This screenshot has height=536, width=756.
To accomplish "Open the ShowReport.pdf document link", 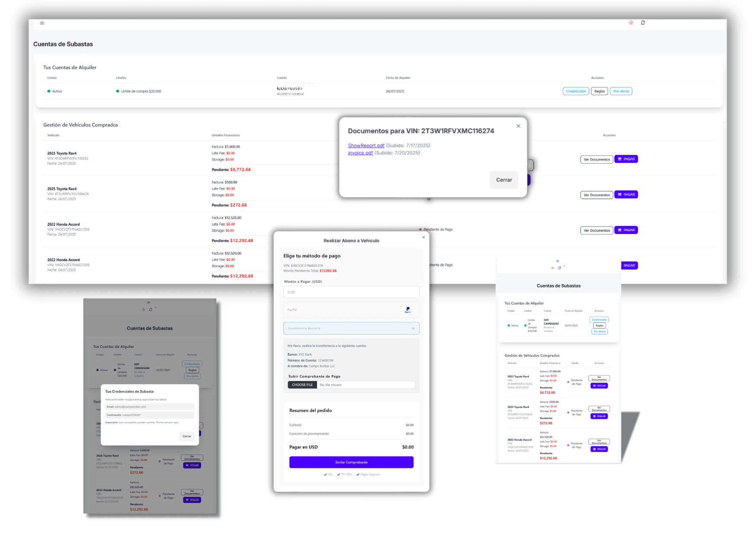I will point(366,146).
